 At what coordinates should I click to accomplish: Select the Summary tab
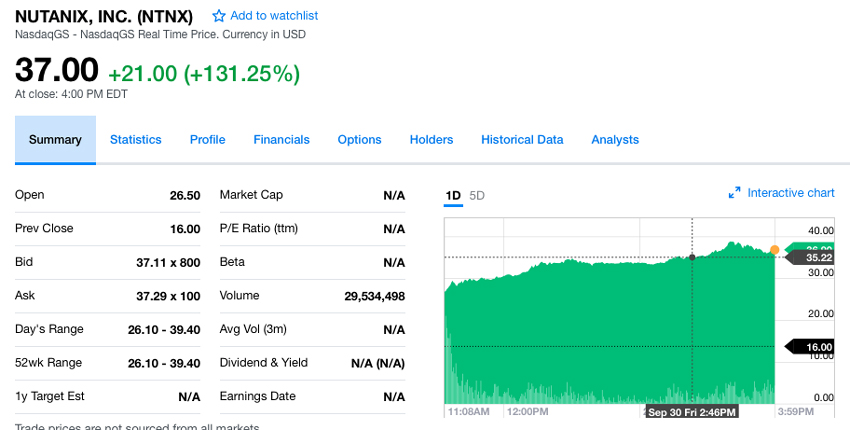pyautogui.click(x=55, y=139)
